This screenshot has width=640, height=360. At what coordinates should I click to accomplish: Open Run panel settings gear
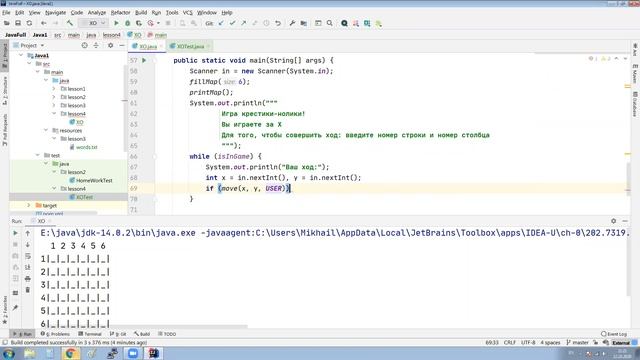613,221
